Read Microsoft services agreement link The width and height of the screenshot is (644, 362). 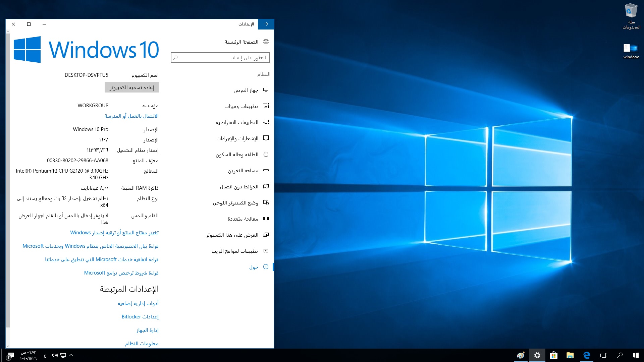tap(102, 259)
